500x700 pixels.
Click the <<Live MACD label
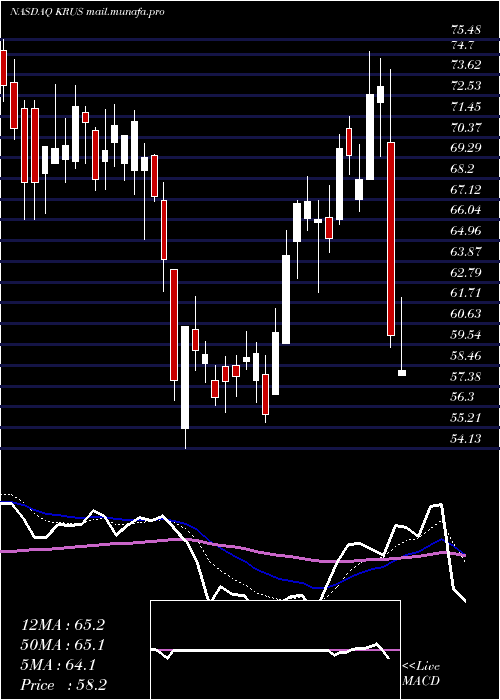[x=421, y=674]
